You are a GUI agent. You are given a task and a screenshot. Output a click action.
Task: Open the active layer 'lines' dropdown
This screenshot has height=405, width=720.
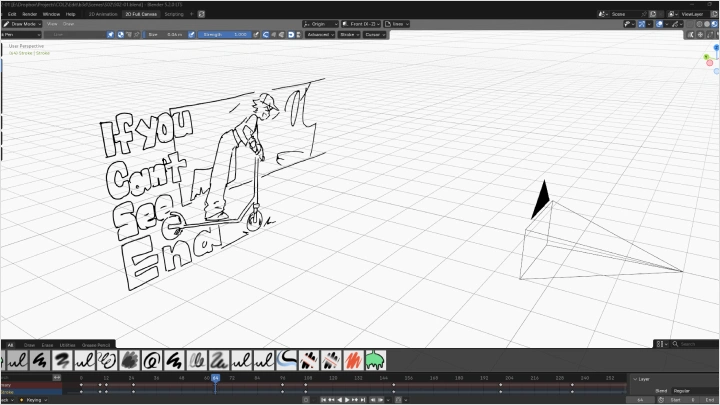click(397, 24)
